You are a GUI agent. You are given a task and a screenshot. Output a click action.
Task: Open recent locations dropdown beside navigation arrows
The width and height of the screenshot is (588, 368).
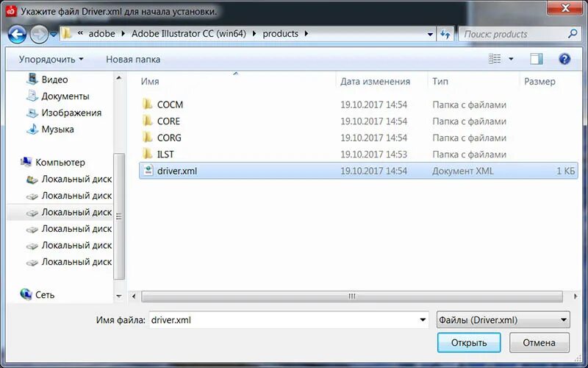53,35
